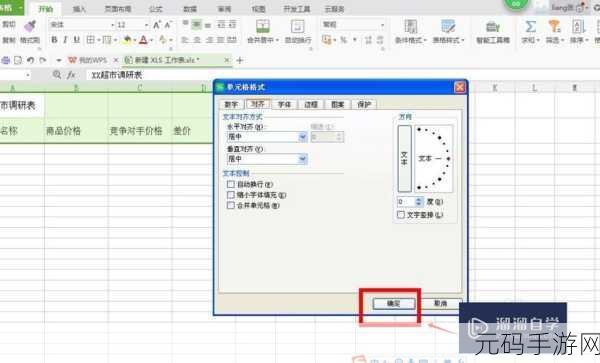Decrease font size with the A- icon
This screenshot has width=600, height=363.
pos(168,25)
